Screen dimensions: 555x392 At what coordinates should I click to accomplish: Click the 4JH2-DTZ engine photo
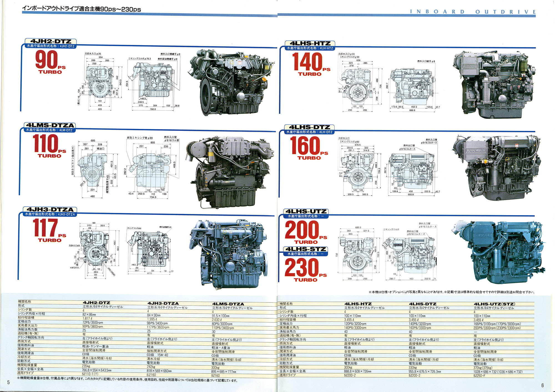[232, 83]
